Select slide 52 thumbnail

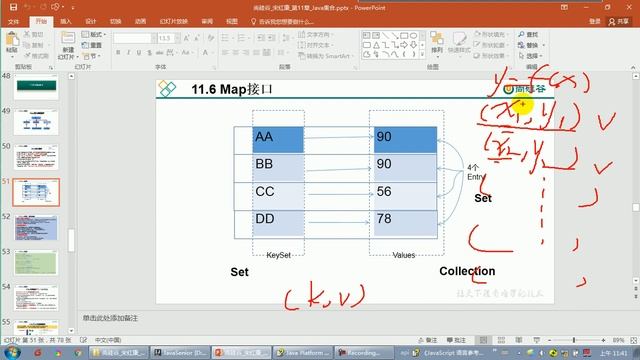point(36,228)
